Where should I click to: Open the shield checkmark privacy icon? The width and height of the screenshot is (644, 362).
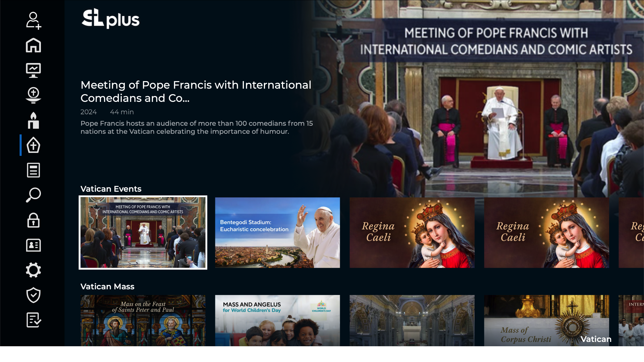pos(34,295)
